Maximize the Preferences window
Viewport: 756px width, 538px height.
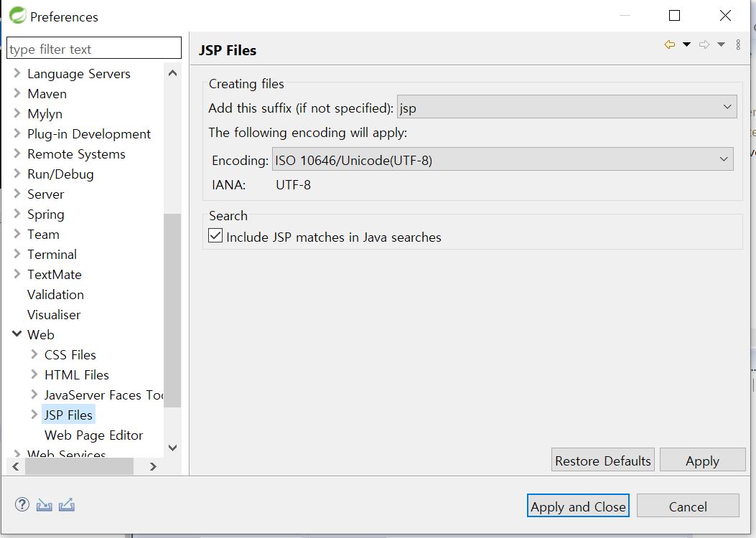click(x=675, y=15)
